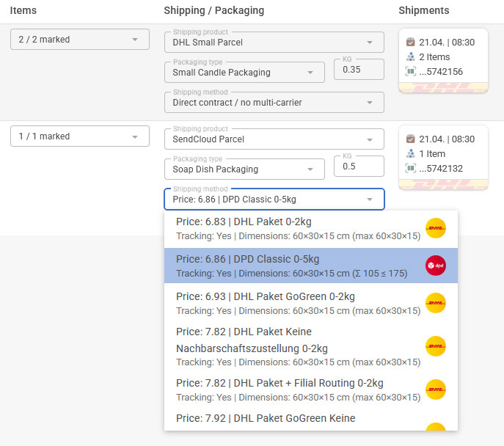Viewport: 504px width, 446px height.
Task: Open 'Direct contract / no multi-carrier' dropdown
Action: tap(274, 103)
